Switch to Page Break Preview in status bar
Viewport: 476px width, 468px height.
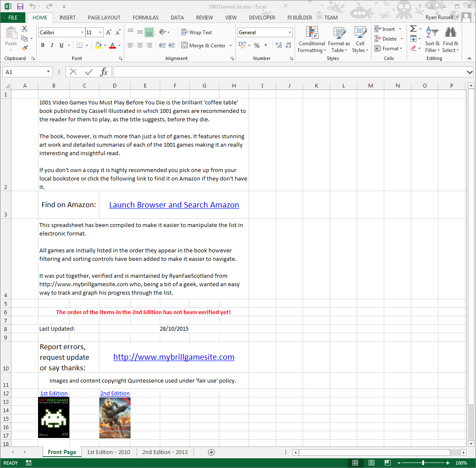click(x=387, y=463)
